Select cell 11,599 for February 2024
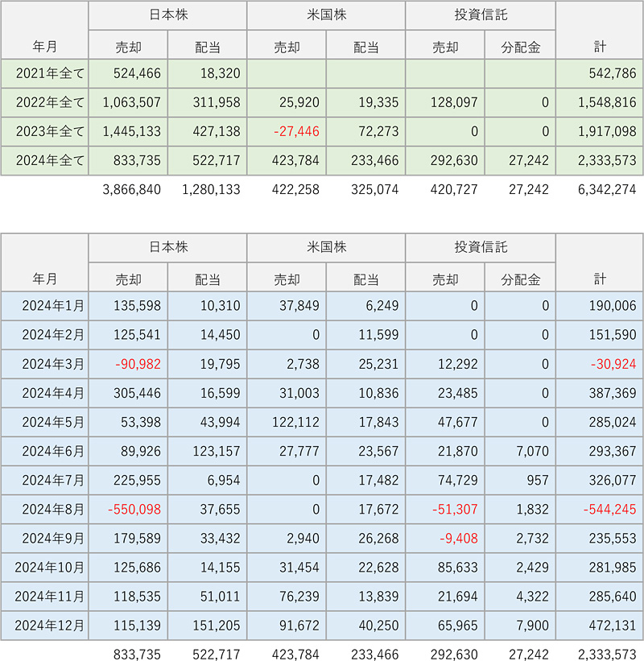 [x=378, y=335]
